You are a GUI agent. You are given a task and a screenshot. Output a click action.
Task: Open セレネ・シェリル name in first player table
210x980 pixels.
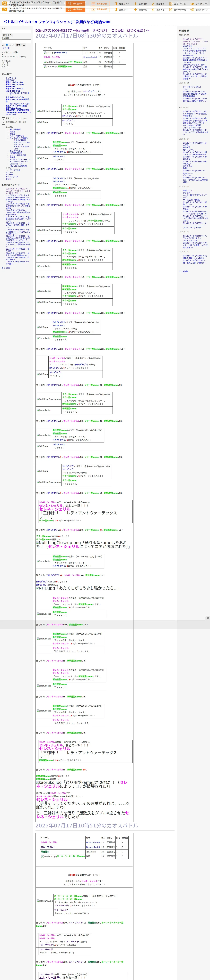(52, 57)
